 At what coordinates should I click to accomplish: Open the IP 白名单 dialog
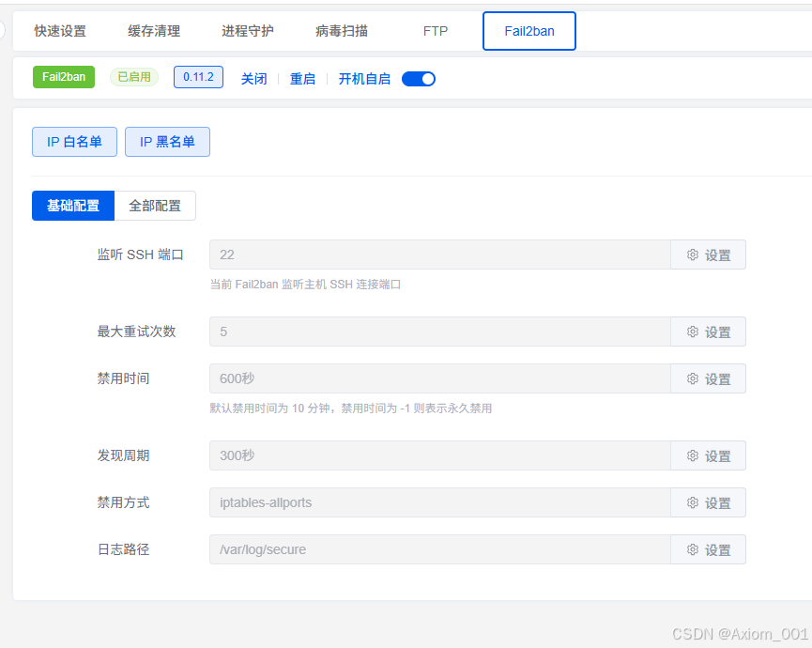click(x=74, y=142)
